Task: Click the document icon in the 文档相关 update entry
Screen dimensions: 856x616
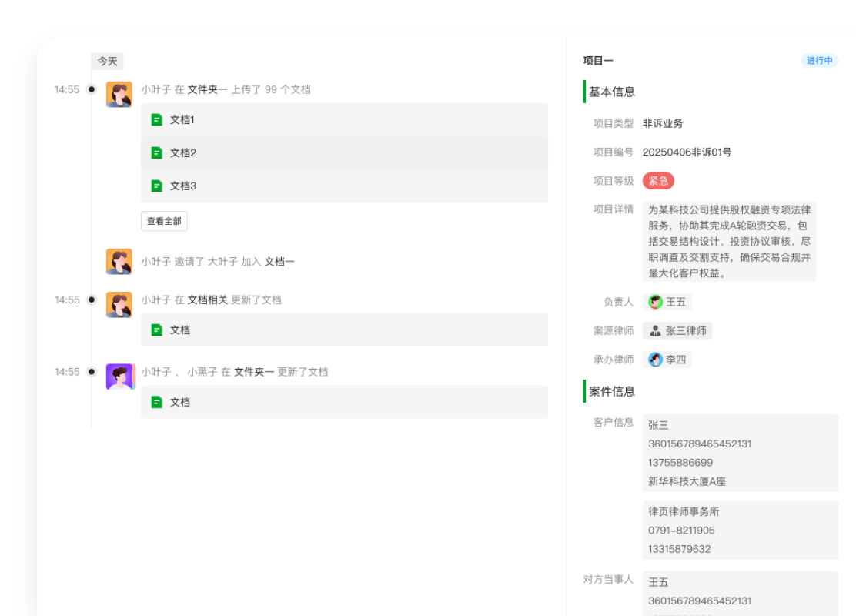Action: coord(157,330)
